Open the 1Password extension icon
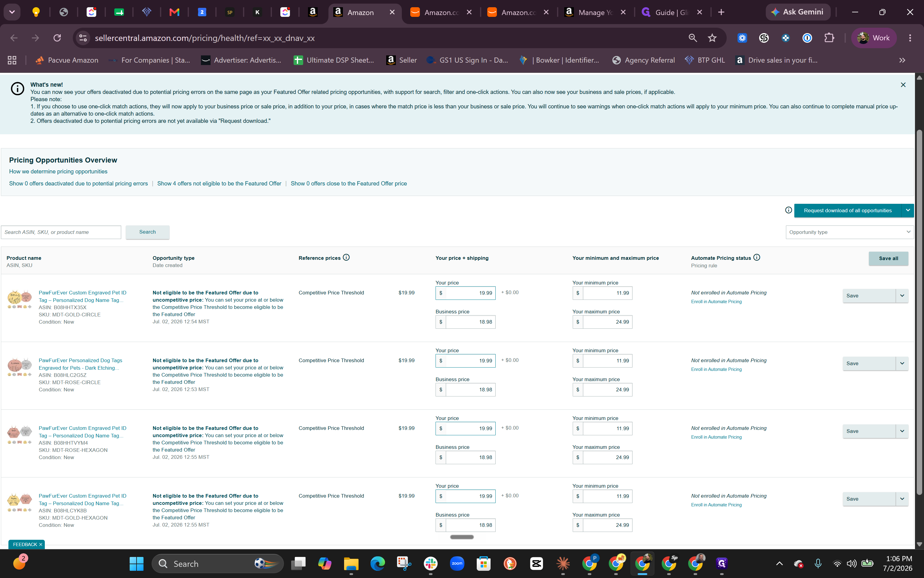The height and width of the screenshot is (578, 924). pos(807,38)
